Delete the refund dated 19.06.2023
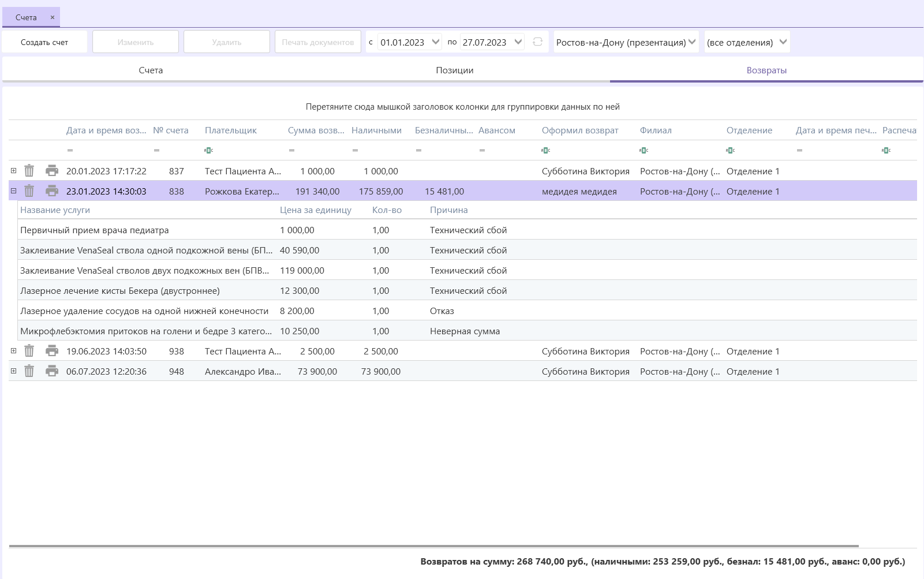Image resolution: width=924 pixels, height=579 pixels. coord(29,351)
